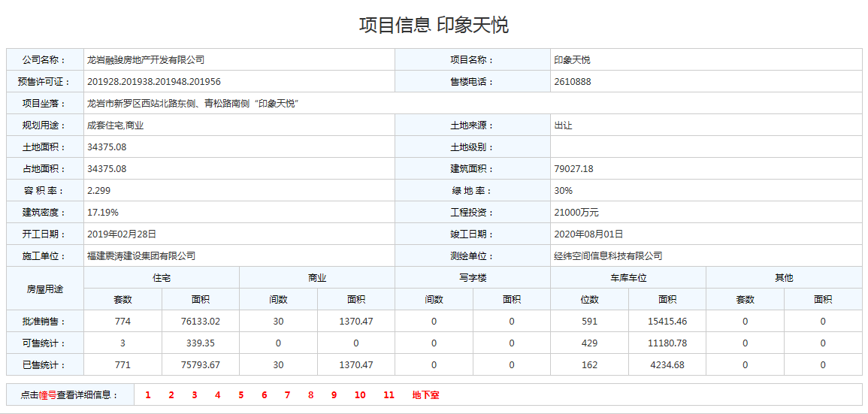868x414 pixels.
Task: Open building number 9 details
Action: pyautogui.click(x=334, y=395)
